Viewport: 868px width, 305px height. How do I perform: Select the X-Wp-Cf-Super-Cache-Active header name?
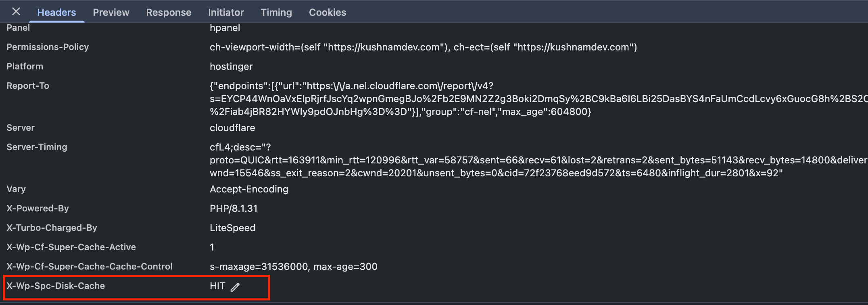[71, 247]
